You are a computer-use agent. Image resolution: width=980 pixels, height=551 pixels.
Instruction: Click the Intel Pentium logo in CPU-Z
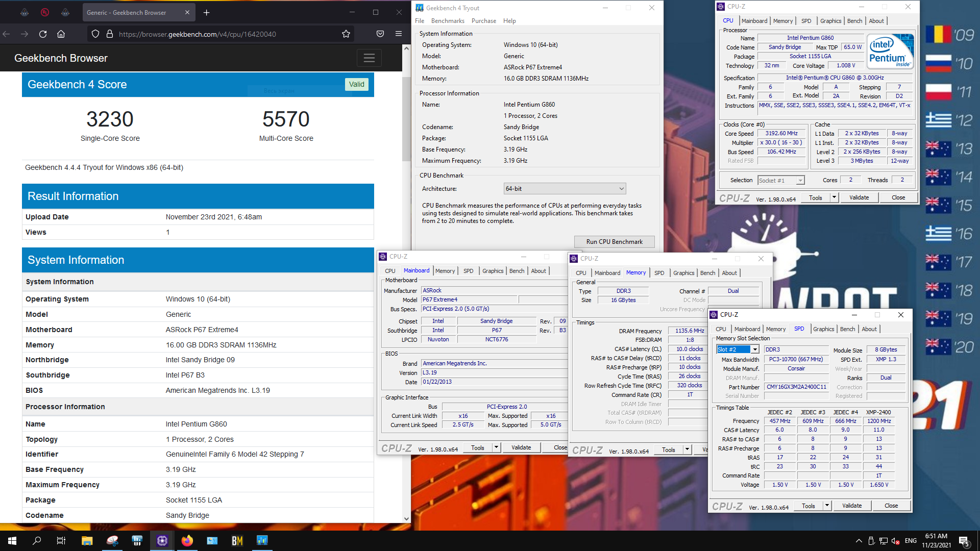(x=890, y=52)
